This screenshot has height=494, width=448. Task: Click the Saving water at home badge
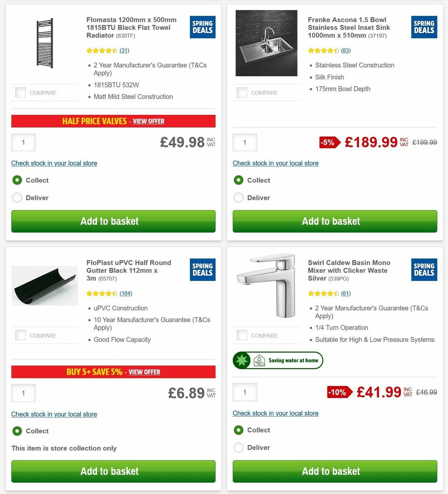click(278, 360)
